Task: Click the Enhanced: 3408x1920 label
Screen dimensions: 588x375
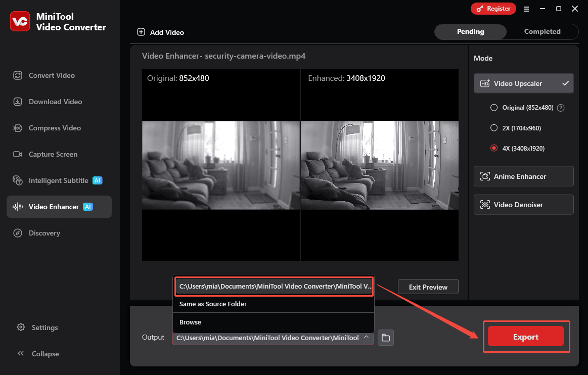Action: pyautogui.click(x=346, y=78)
